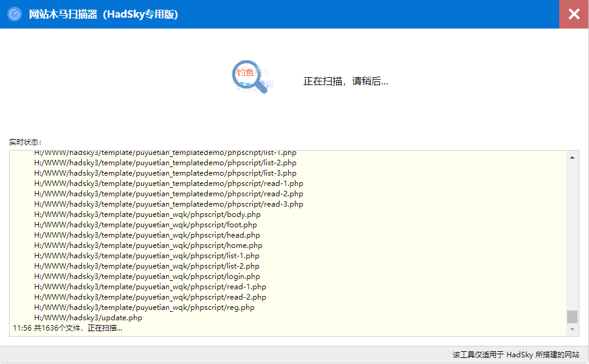Select the puyuetian_wqk head.php log line
Viewport: 589px width, 364px height.
[147, 235]
